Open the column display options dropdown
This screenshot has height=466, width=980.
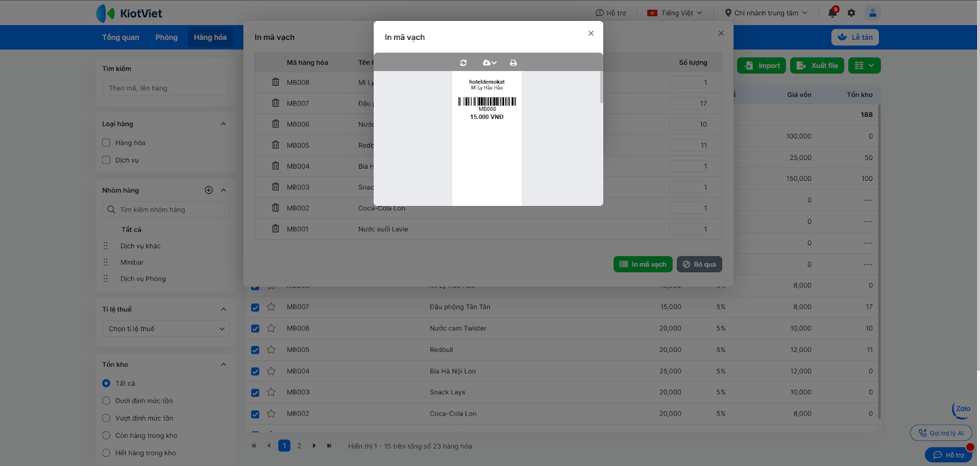point(864,66)
